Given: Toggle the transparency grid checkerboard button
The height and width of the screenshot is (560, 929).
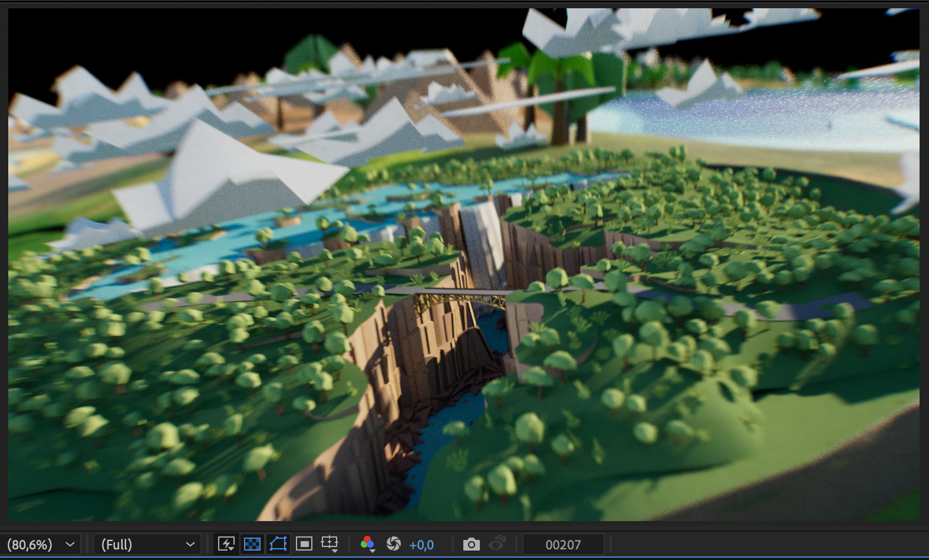Looking at the screenshot, I should [252, 543].
